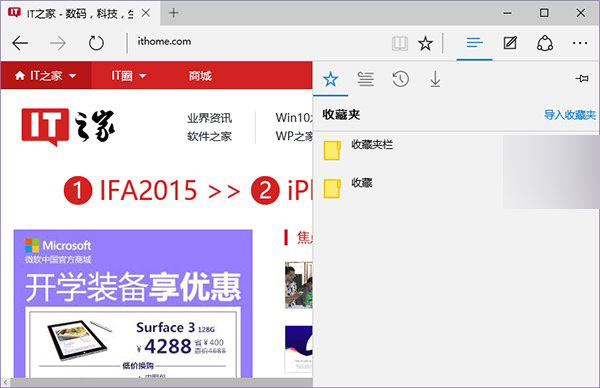Toggle the Hub panel button
600x388 pixels.
(474, 43)
